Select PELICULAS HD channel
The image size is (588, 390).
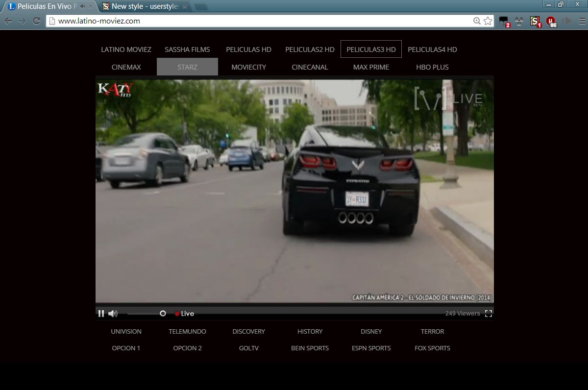point(248,49)
